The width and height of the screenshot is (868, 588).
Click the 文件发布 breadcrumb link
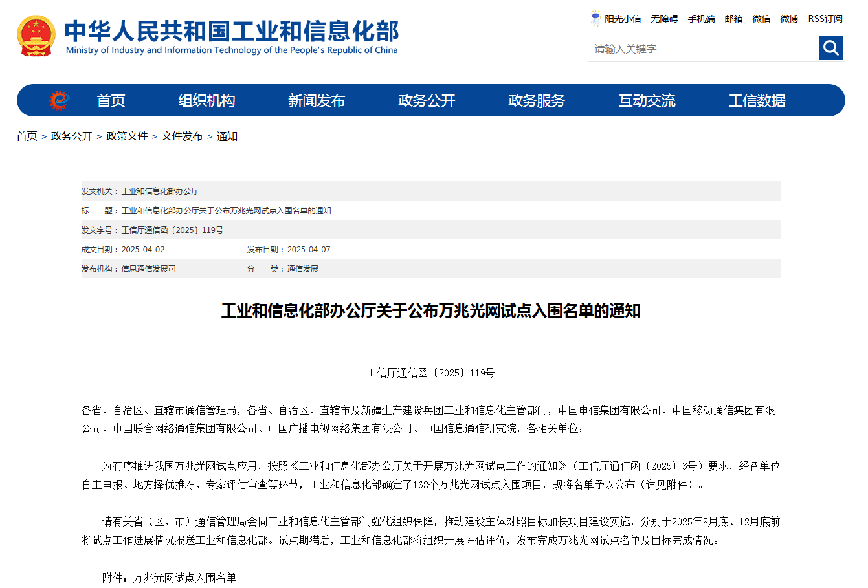(182, 136)
